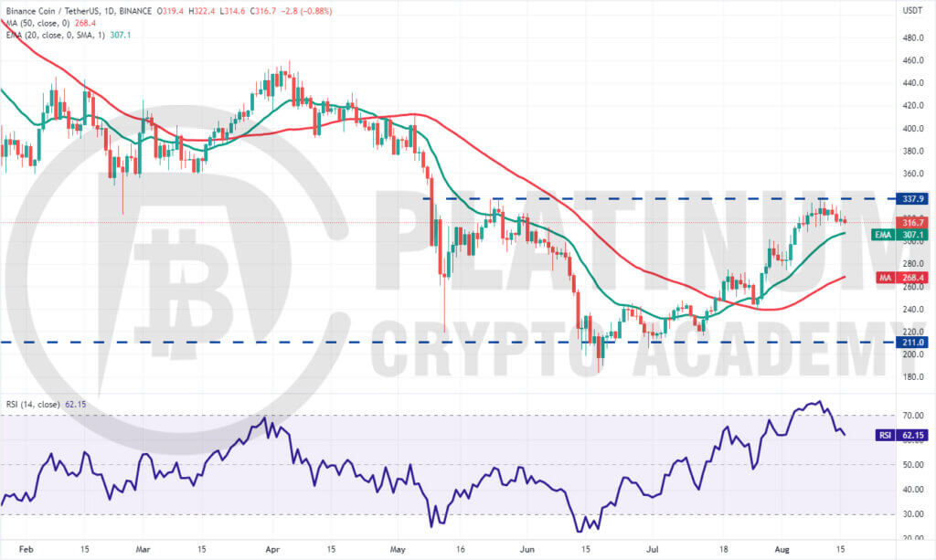Image resolution: width=936 pixels, height=560 pixels.
Task: Click the Jun label on time axis
Action: pyautogui.click(x=527, y=549)
